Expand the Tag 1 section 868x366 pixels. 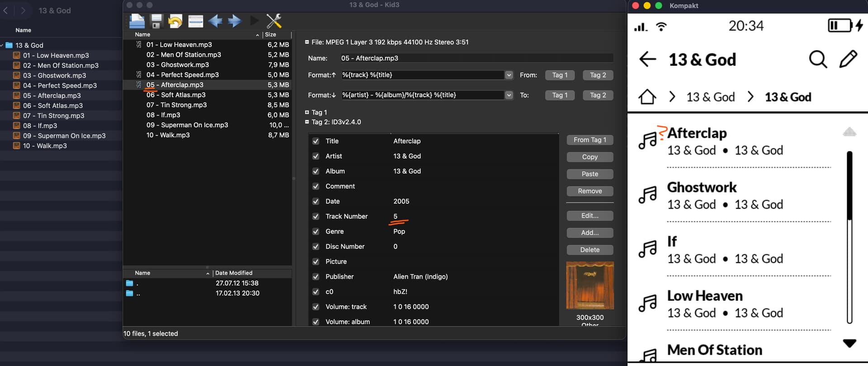(307, 112)
